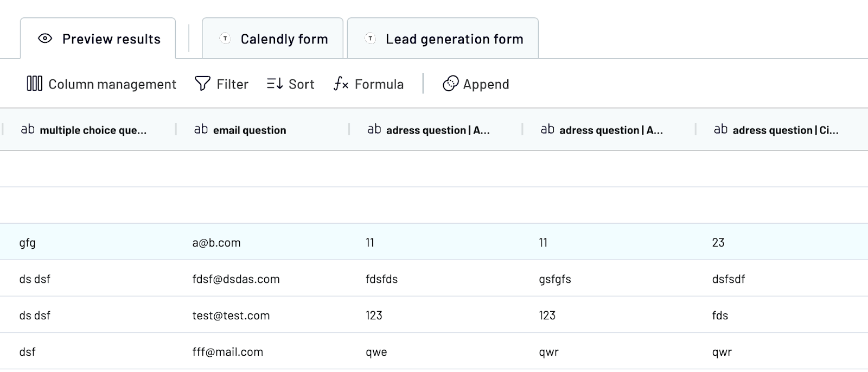Select the a@b.com email cell
The height and width of the screenshot is (372, 868).
pyautogui.click(x=216, y=243)
